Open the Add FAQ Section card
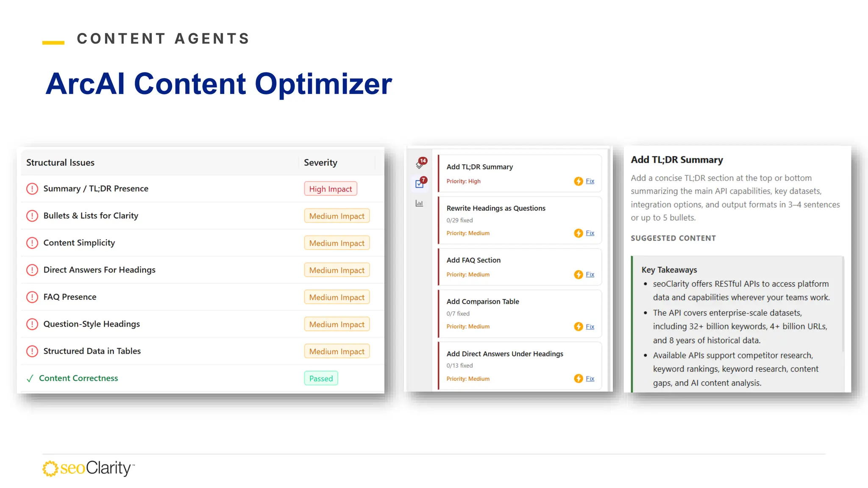868x488 pixels. [x=520, y=267]
